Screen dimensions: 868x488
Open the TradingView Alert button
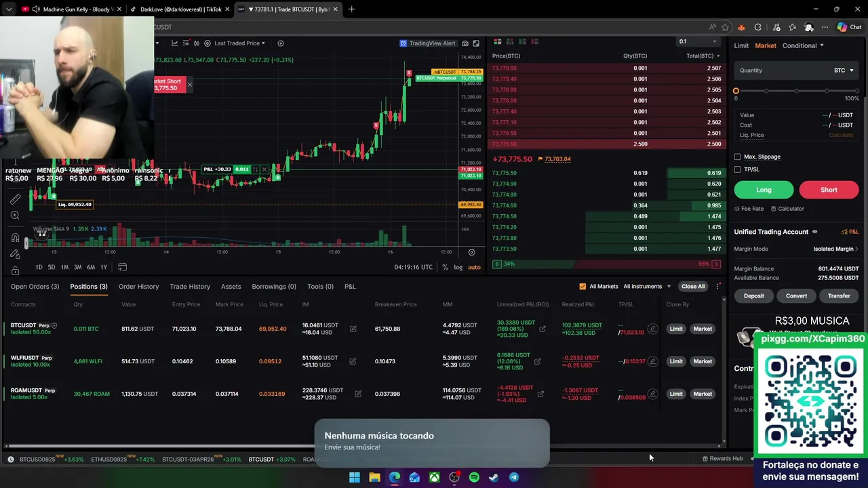click(x=427, y=43)
